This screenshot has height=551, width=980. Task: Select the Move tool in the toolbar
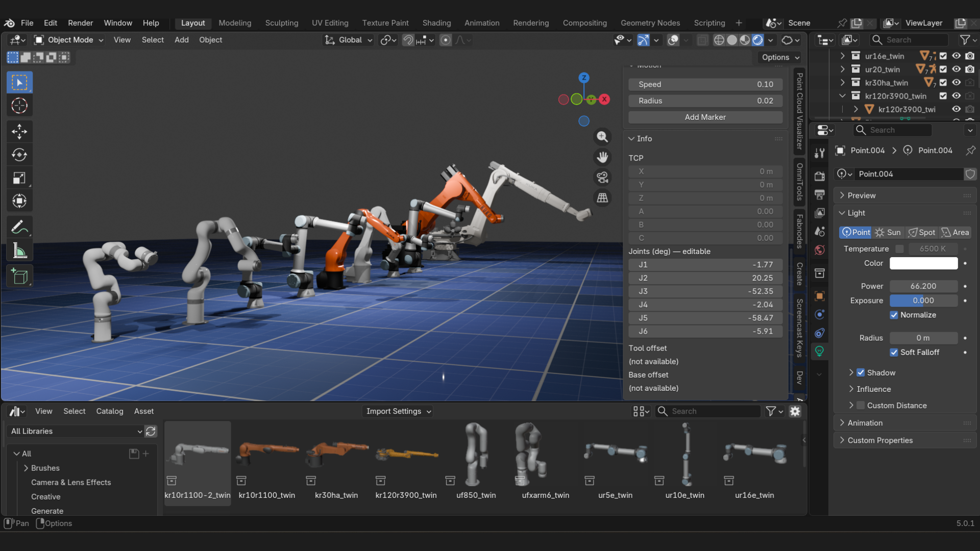pyautogui.click(x=19, y=132)
